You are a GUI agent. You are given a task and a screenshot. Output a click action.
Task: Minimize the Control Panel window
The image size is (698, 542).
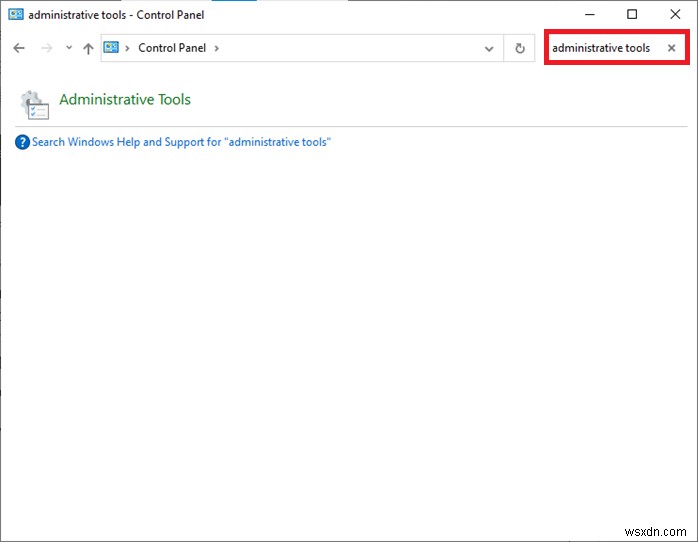click(590, 14)
